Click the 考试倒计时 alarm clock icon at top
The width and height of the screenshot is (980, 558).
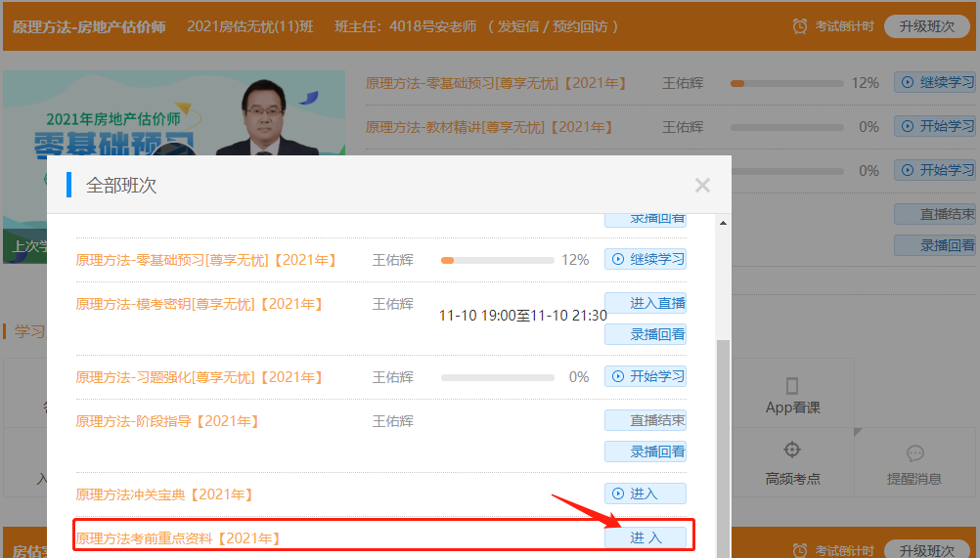point(800,26)
